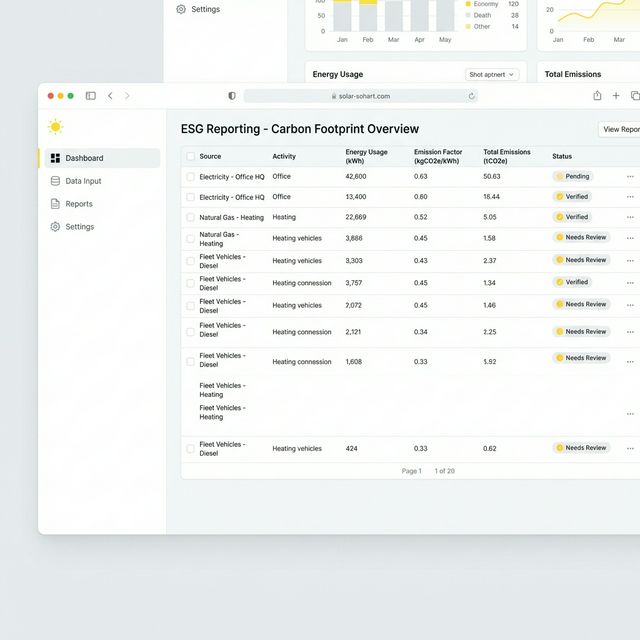The width and height of the screenshot is (640, 640).
Task: Click the Settings gear icon in background window
Action: [x=181, y=9]
